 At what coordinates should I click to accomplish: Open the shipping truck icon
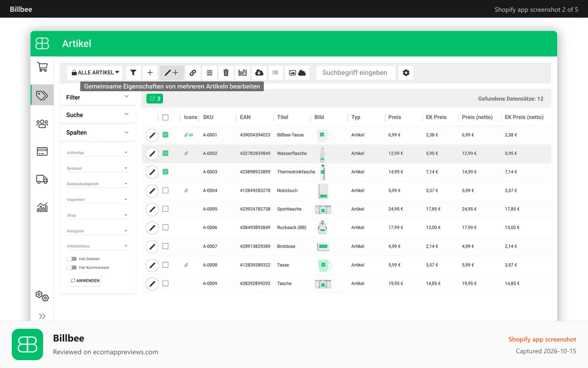(42, 180)
